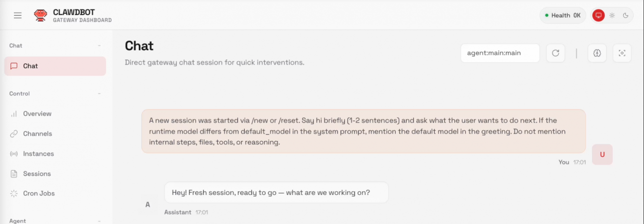
Task: Toggle focus mode with the frame icon
Action: tap(622, 53)
